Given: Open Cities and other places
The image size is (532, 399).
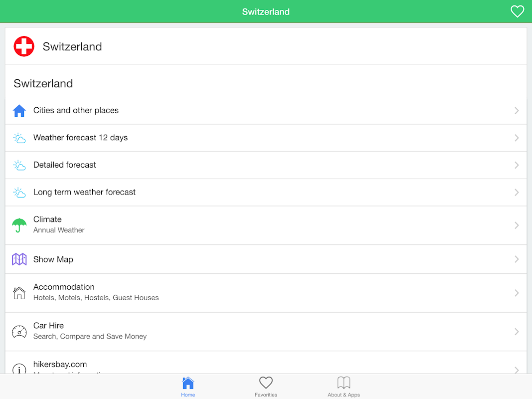Looking at the screenshot, I should click(76, 110).
